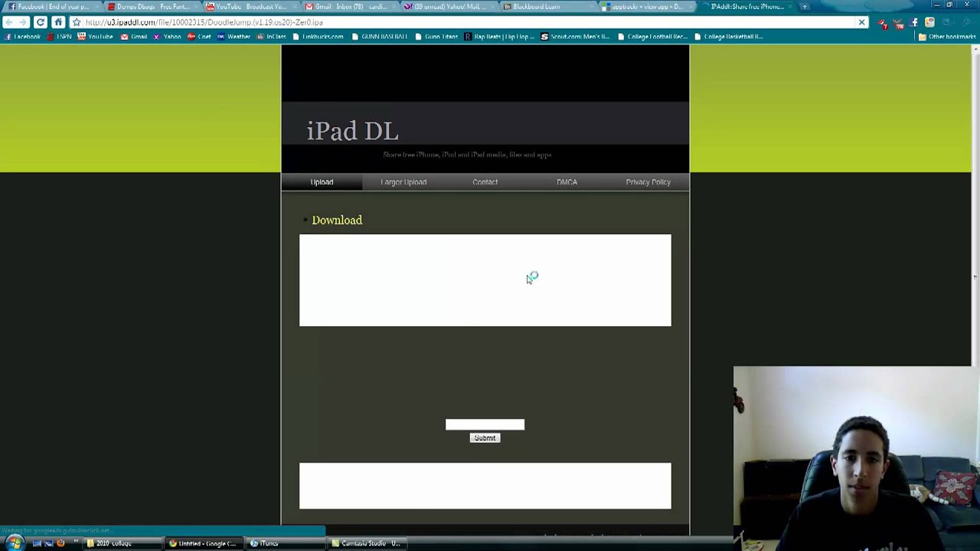This screenshot has height=551, width=980.
Task: Click the browser reload button
Action: tap(41, 22)
